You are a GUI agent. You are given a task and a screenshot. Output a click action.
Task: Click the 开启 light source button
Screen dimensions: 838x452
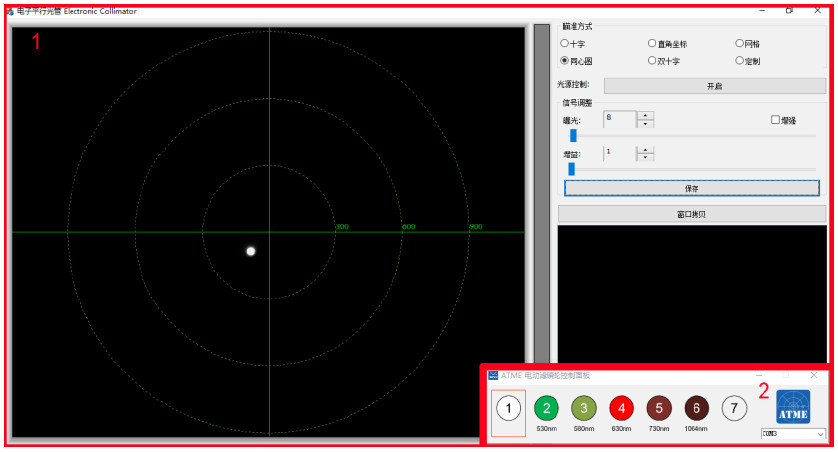tap(714, 86)
